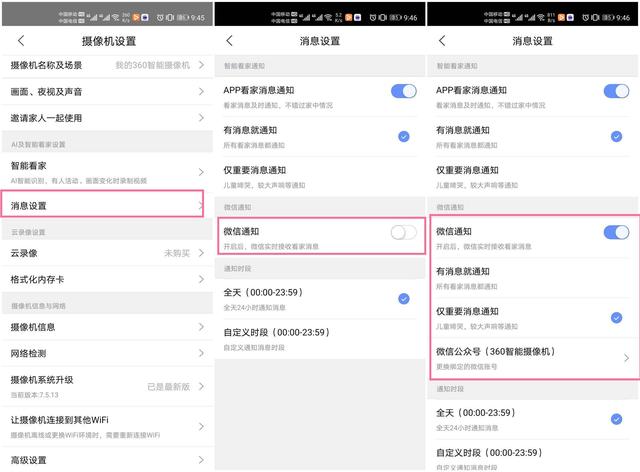
Task: Select 自定义时段 on middle screen
Action: click(x=320, y=339)
